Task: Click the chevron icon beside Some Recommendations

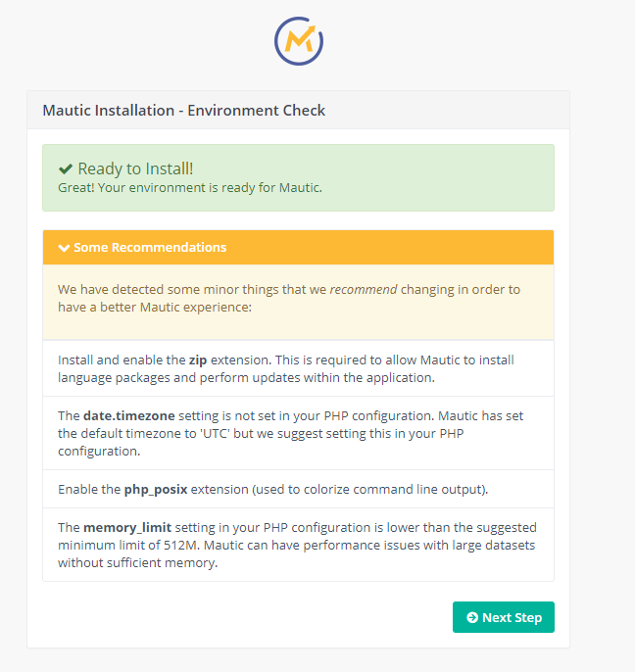Action: [x=64, y=248]
